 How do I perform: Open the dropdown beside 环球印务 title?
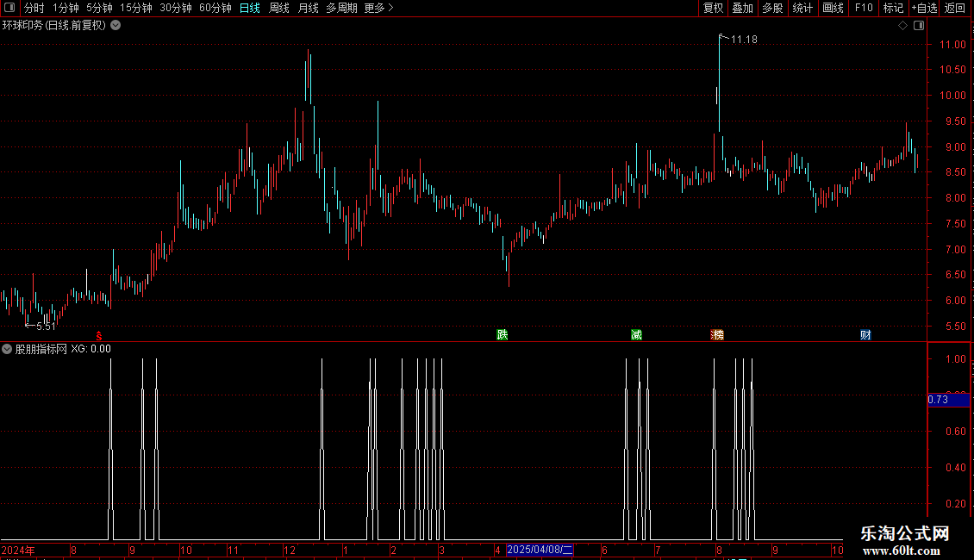click(x=116, y=25)
